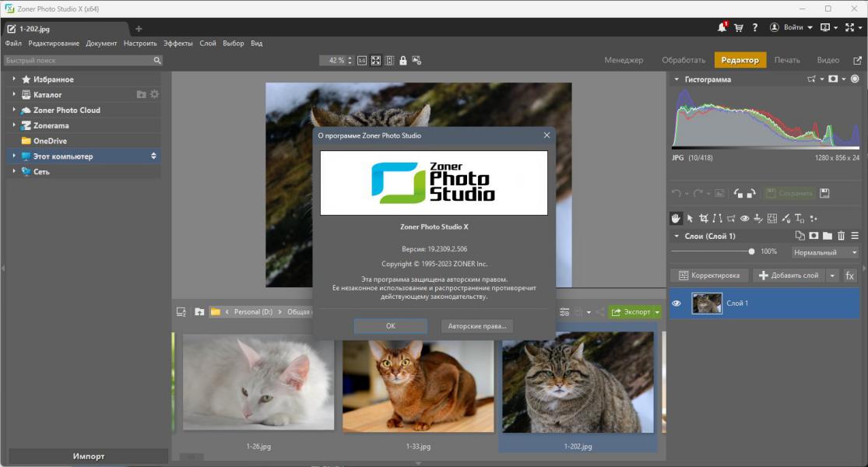The height and width of the screenshot is (467, 868).
Task: Add a layer mask icon
Action: click(814, 236)
